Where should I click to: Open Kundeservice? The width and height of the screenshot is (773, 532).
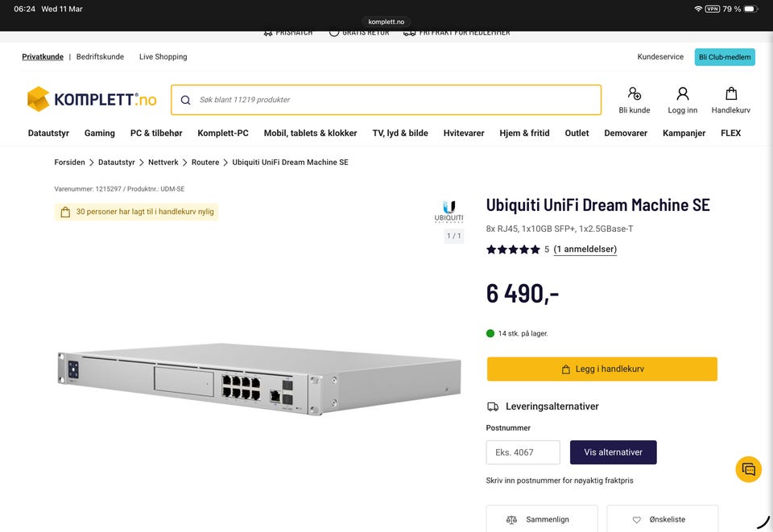click(660, 56)
